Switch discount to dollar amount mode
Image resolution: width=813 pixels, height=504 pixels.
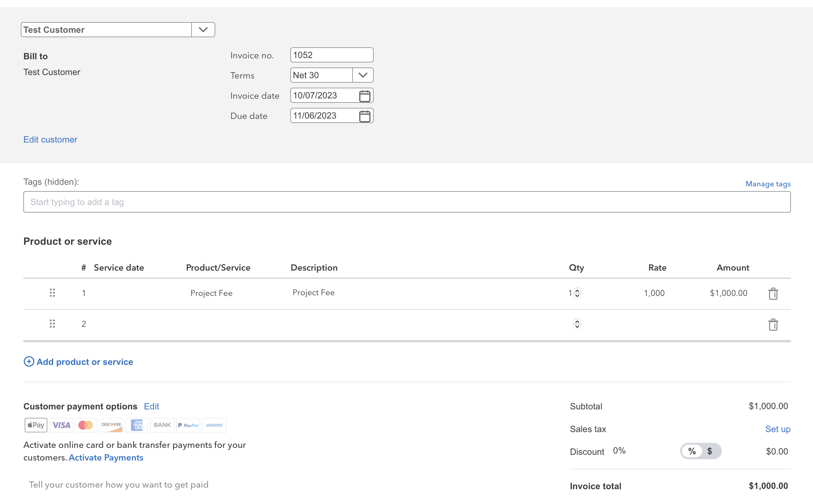click(709, 451)
